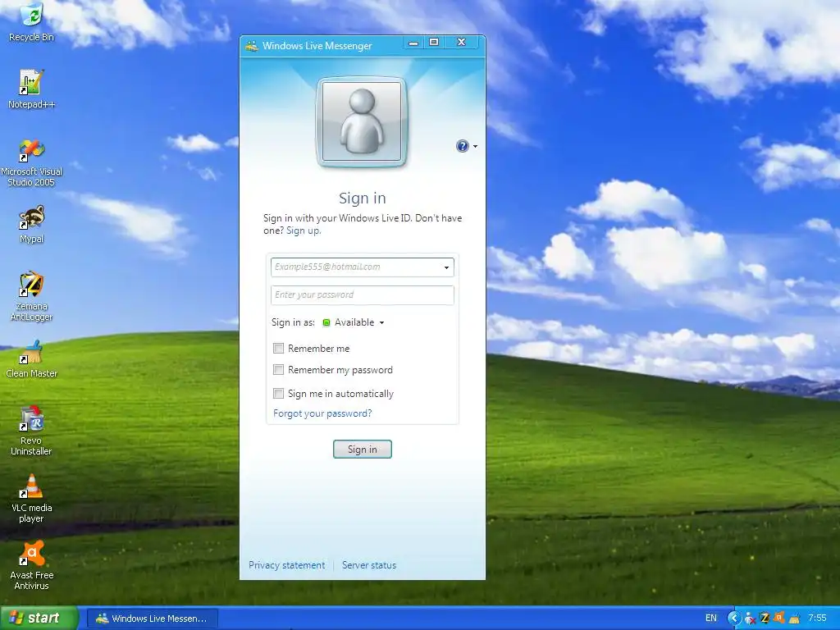Click the Avast tray icon
Viewport: 840px width, 630px height.
(779, 618)
